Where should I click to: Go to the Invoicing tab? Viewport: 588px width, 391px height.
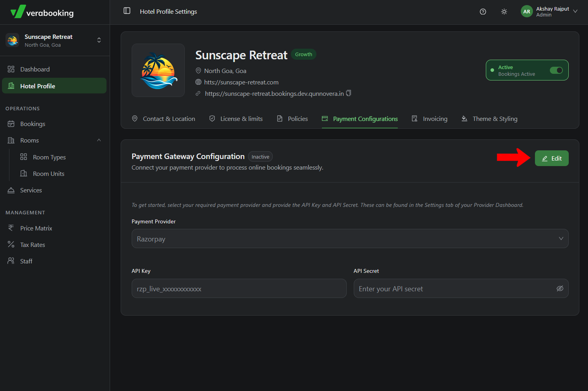coord(429,119)
